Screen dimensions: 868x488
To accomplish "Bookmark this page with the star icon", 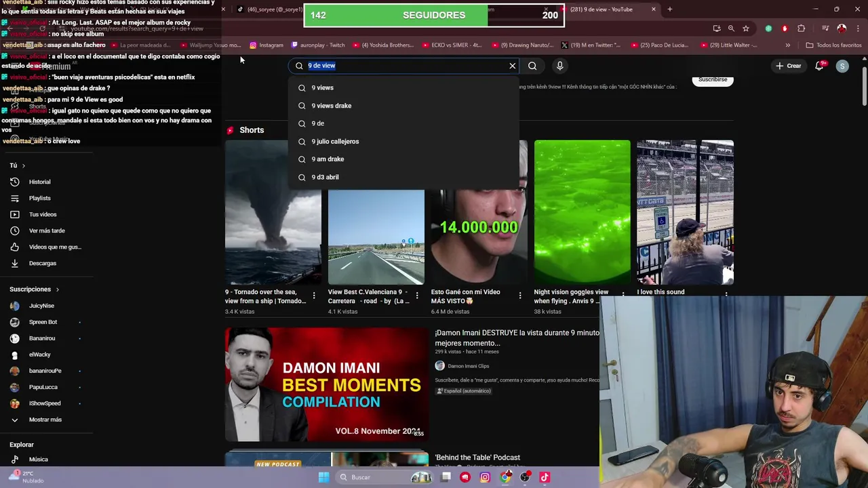I will click(746, 28).
